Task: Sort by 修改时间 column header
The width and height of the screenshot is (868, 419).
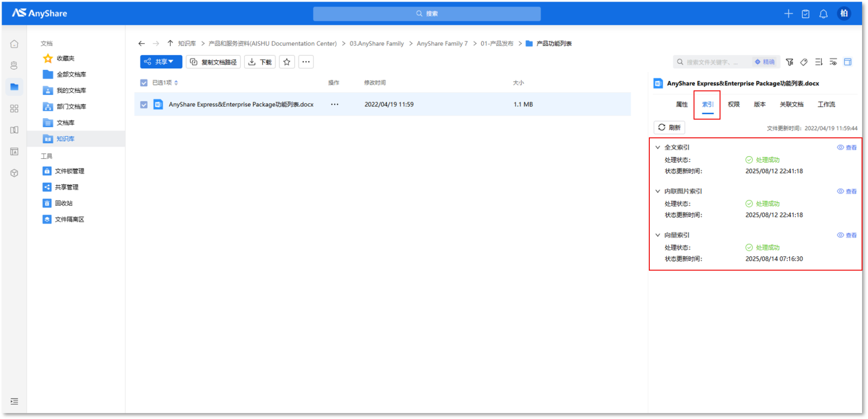Action: pyautogui.click(x=375, y=83)
